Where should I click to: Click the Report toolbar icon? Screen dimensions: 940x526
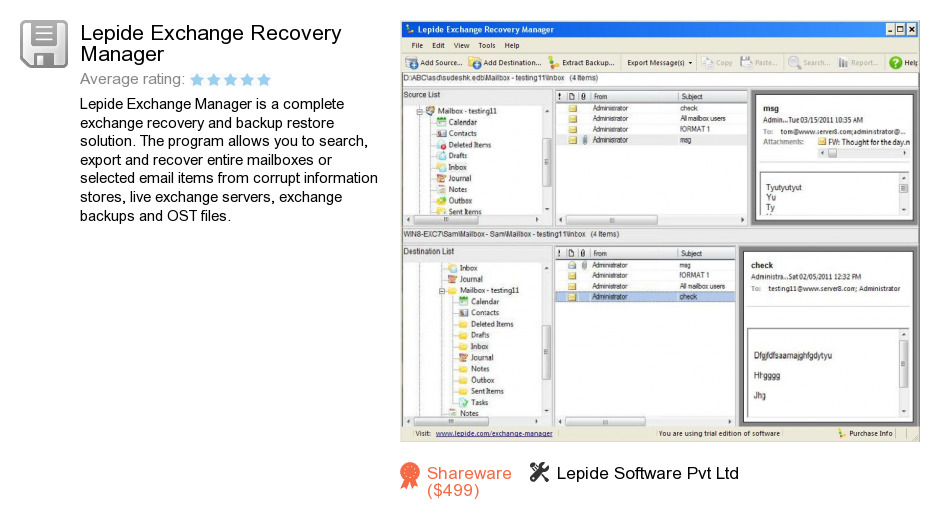click(843, 62)
